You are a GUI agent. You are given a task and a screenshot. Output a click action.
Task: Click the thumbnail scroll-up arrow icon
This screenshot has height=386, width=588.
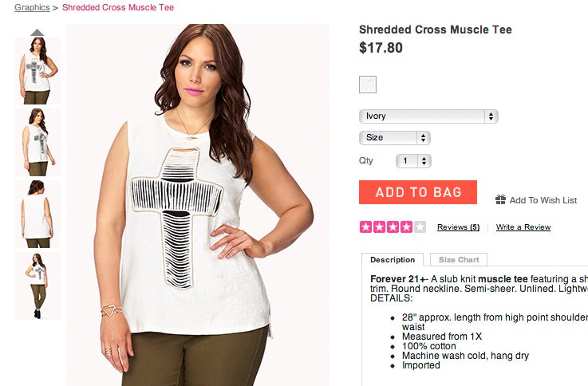tap(37, 33)
